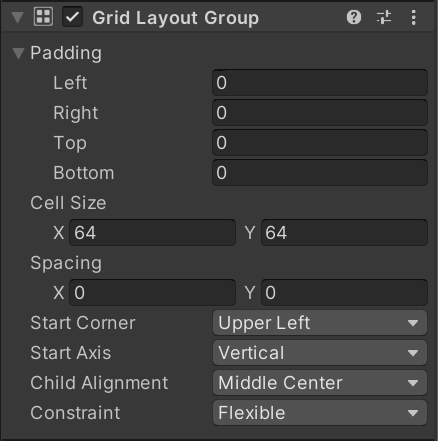Click the Spacing X field
Viewport: 438px width, 441px height.
tap(152, 293)
